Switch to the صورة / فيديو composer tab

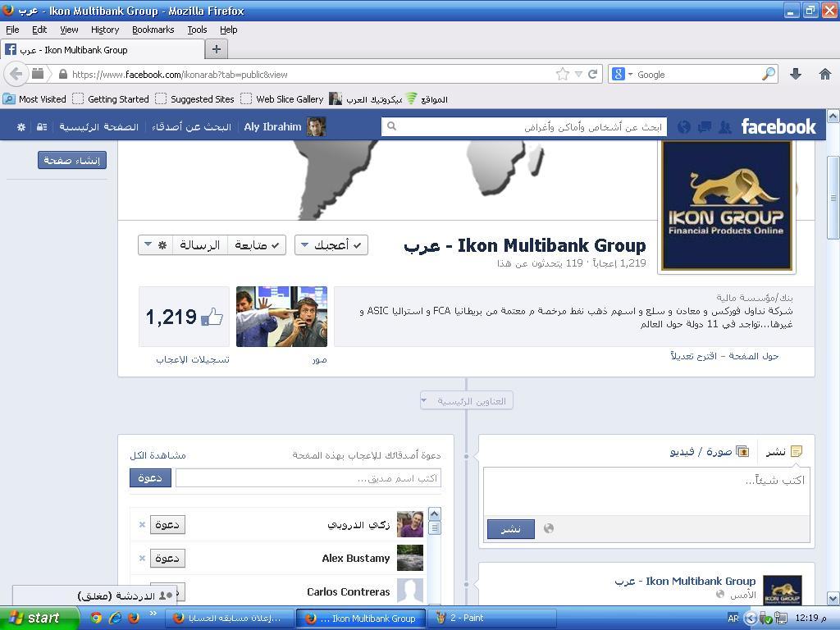coord(709,452)
